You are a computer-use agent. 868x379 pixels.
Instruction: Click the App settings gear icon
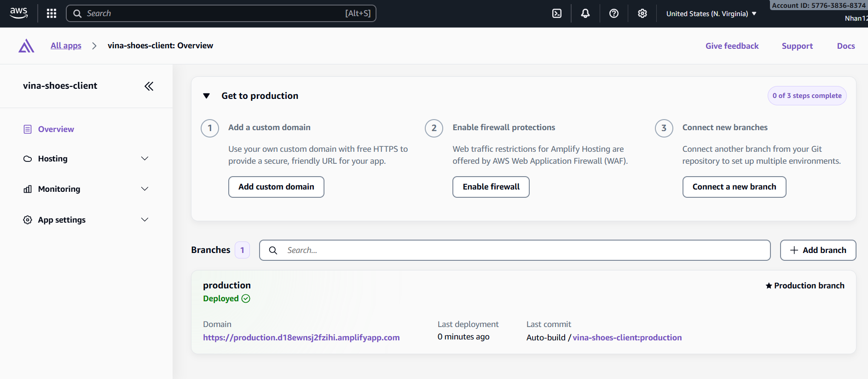click(28, 220)
